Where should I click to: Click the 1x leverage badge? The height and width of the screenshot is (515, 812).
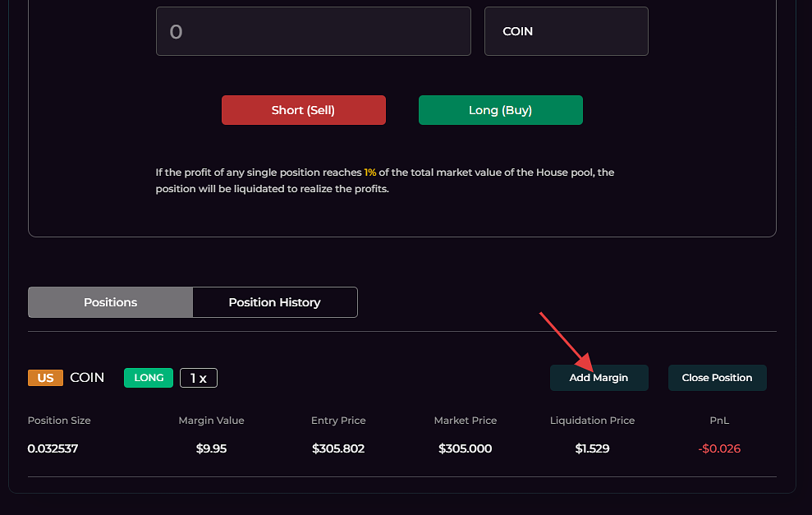[x=198, y=378]
